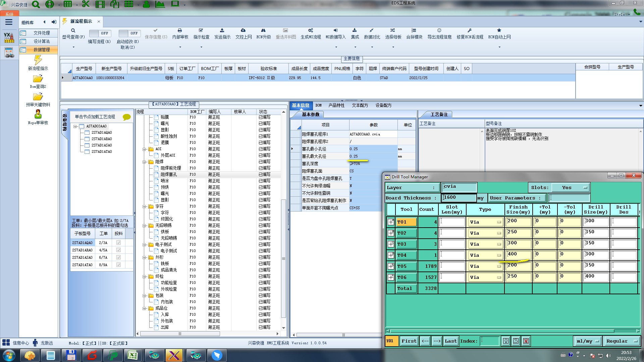
Task: Open the Slots Yes dropdown
Action: 571,188
